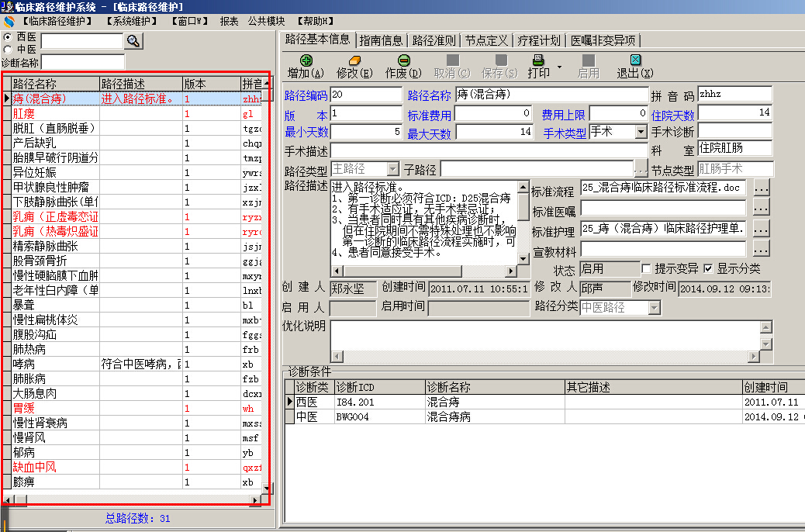Select the 西医 radio button

pos(8,37)
